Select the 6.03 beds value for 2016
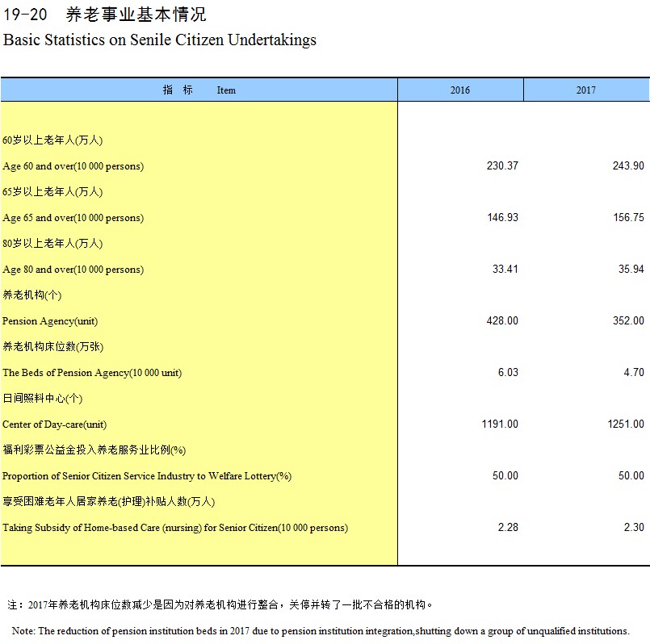 point(508,373)
